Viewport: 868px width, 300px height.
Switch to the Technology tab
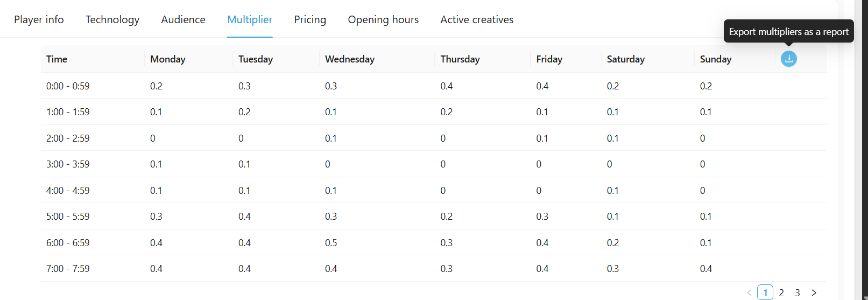coord(112,19)
